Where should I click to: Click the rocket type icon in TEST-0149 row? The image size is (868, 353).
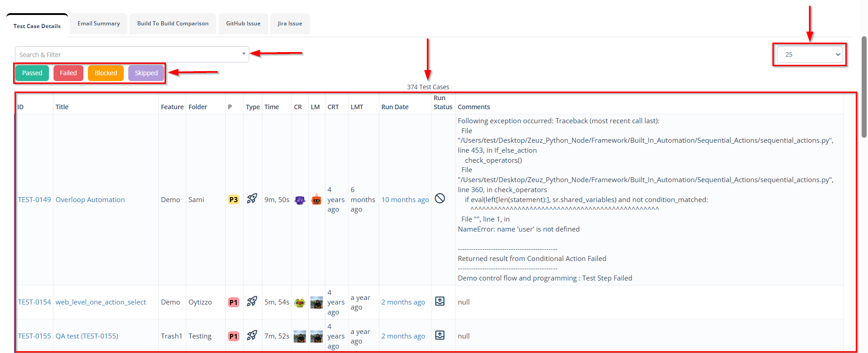point(252,198)
